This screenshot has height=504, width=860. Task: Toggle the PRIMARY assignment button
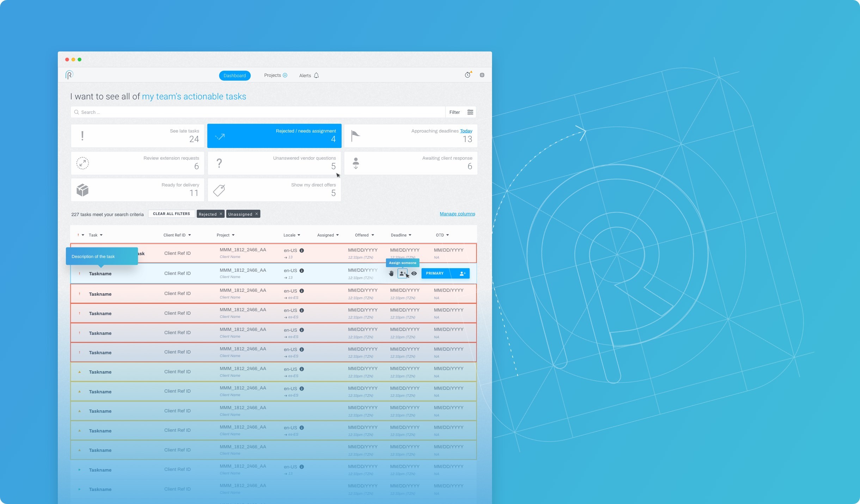pos(435,273)
